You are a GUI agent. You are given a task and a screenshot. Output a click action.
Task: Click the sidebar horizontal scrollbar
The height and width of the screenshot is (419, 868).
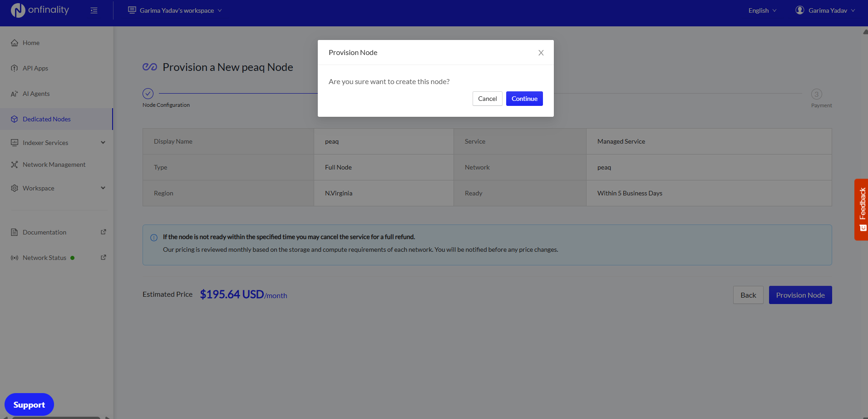click(56, 418)
